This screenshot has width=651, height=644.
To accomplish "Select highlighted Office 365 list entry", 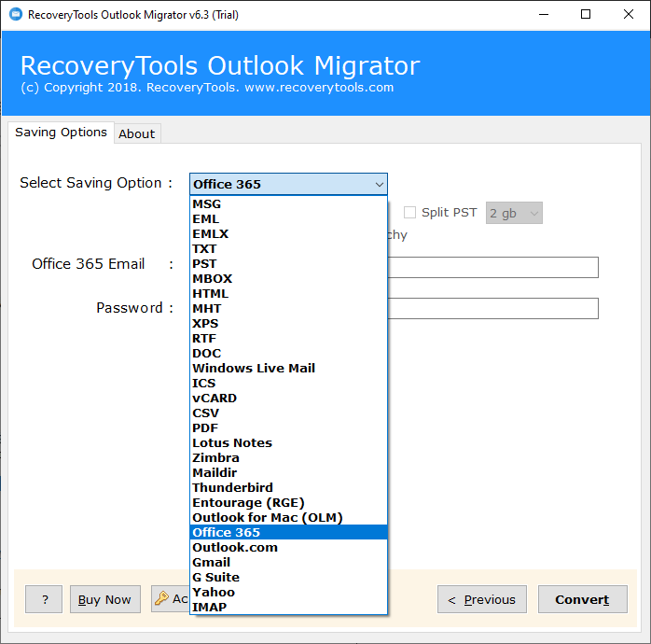I will coord(288,533).
